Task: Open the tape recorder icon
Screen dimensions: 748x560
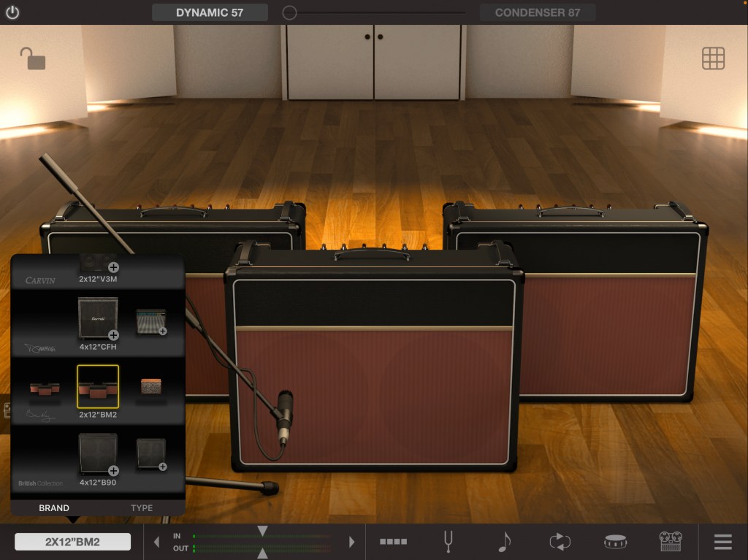Action: click(670, 542)
